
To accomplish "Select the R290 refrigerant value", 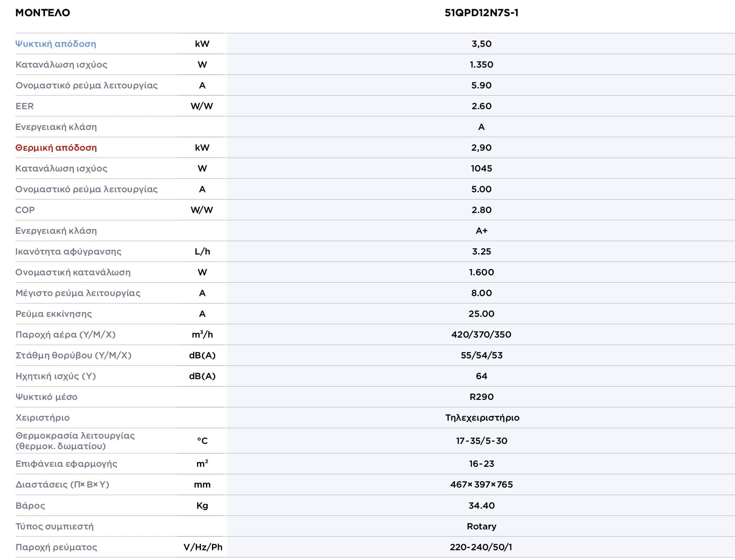I will (x=481, y=397).
